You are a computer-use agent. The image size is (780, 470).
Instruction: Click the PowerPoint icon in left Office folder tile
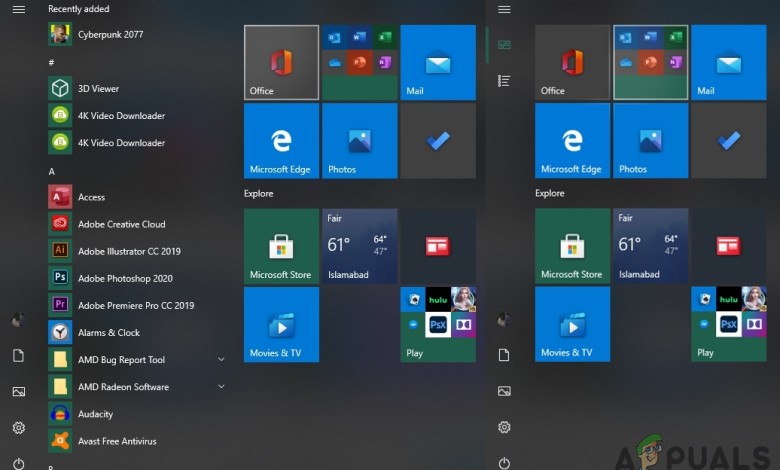click(360, 63)
